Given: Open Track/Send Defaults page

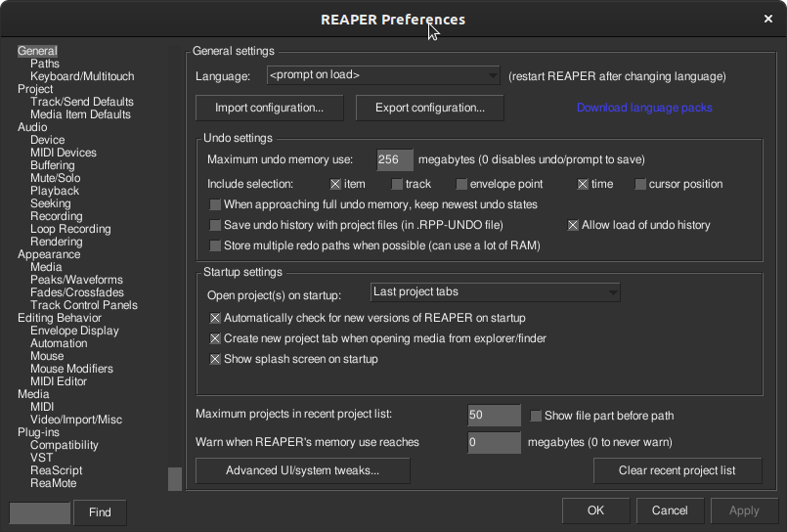Looking at the screenshot, I should pyautogui.click(x=82, y=102).
